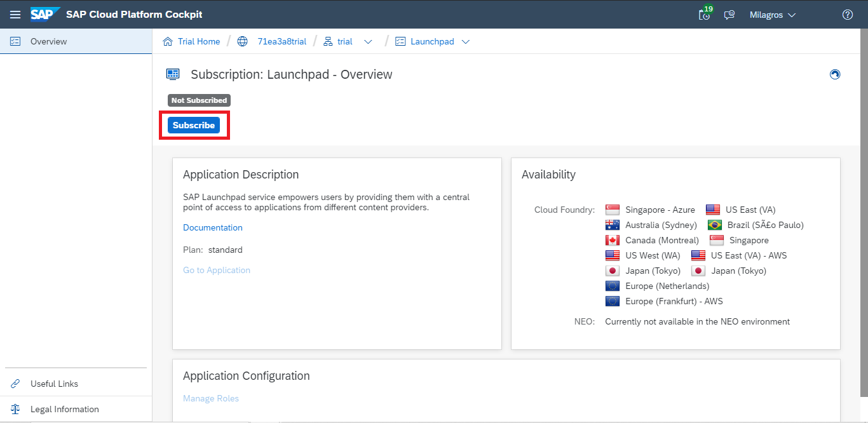Expand the trial subaccount dropdown chevron
This screenshot has width=868, height=423.
pyautogui.click(x=368, y=42)
